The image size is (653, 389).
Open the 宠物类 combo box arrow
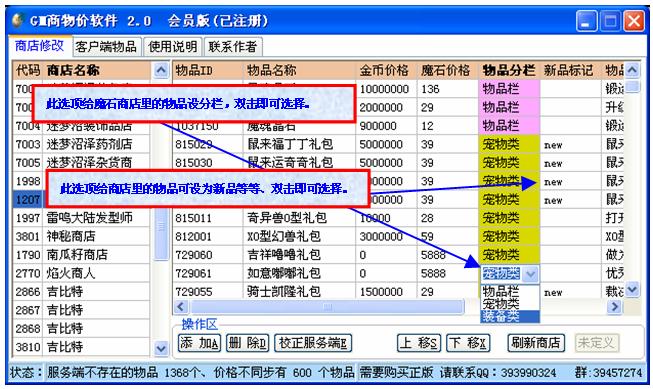point(531,274)
